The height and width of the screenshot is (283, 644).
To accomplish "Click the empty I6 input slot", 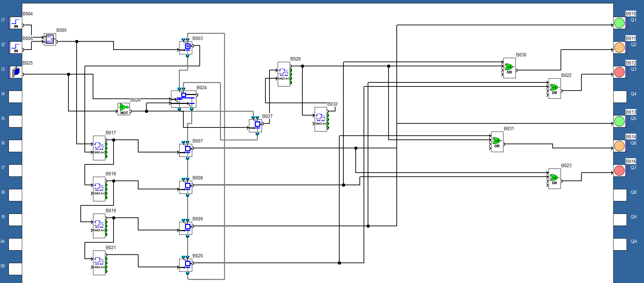I will click(x=15, y=146).
